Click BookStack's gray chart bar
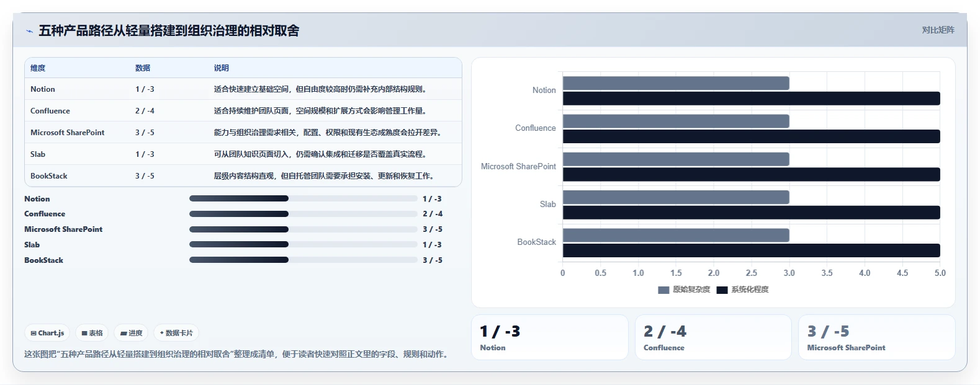Viewport: 980px width, 385px height. pos(676,235)
